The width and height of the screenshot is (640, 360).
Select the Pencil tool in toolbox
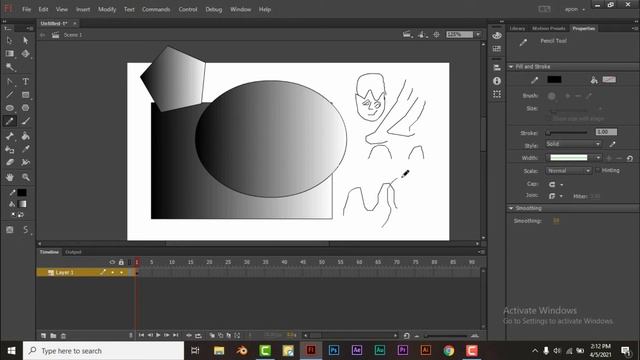(9, 121)
